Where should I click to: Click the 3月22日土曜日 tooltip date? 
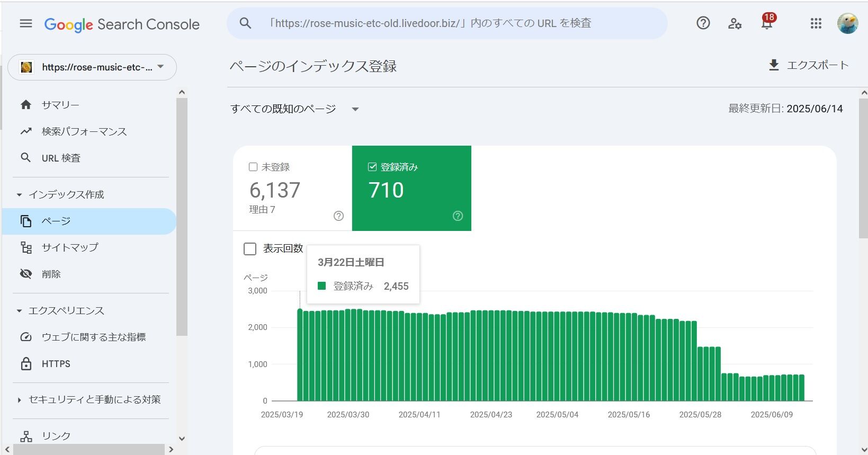pos(351,262)
